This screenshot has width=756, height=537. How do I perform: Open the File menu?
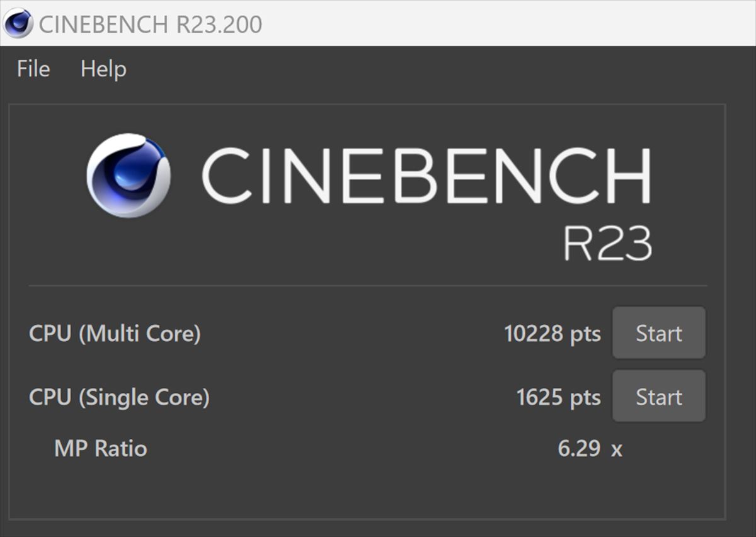(x=33, y=69)
